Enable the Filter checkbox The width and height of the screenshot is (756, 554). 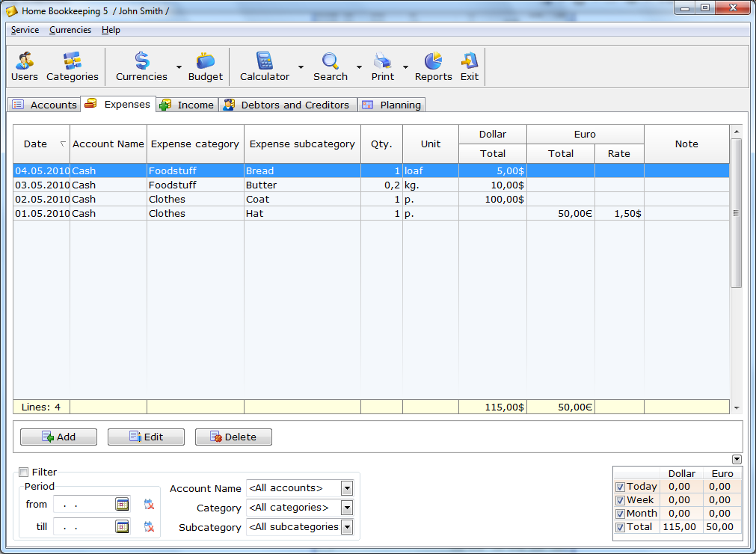pos(24,472)
